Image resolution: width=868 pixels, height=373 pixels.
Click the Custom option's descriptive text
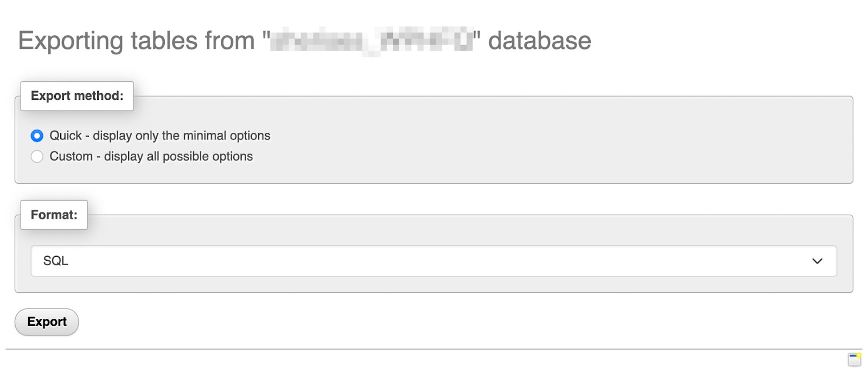coord(151,156)
